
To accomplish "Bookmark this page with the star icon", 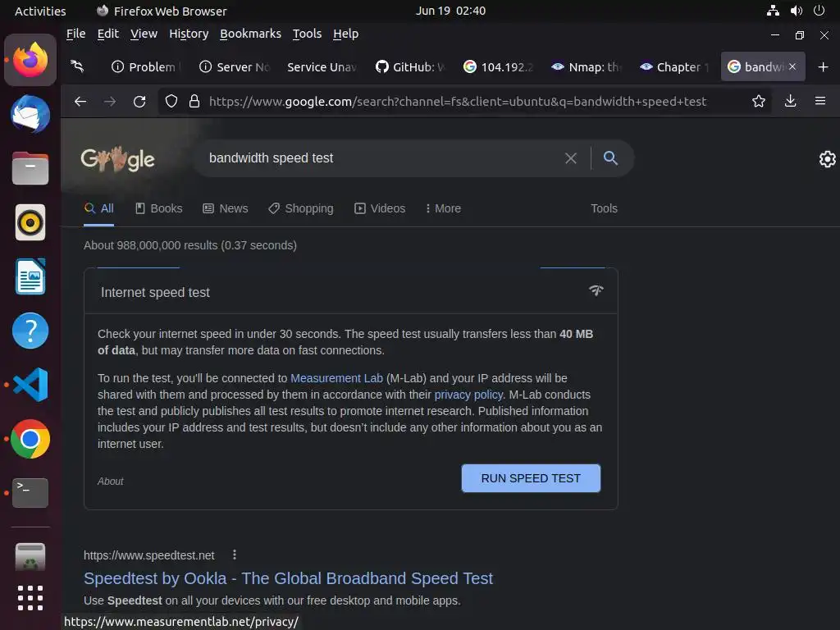I will [x=759, y=101].
